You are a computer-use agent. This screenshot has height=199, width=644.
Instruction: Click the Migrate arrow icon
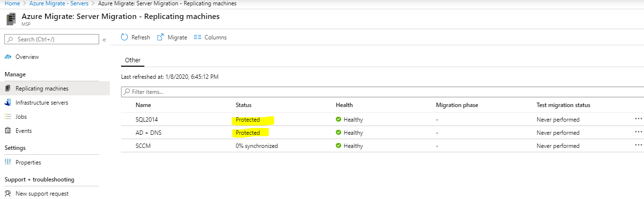click(x=160, y=37)
